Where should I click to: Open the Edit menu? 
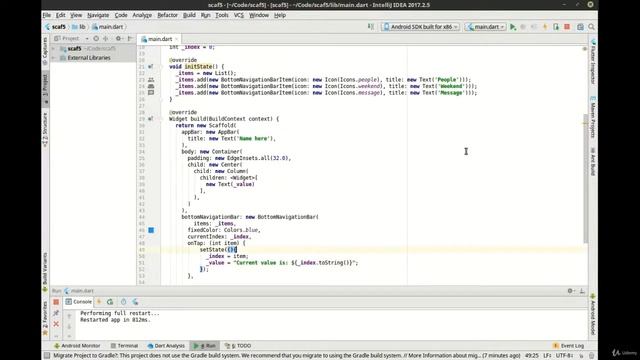pyautogui.click(x=60, y=15)
